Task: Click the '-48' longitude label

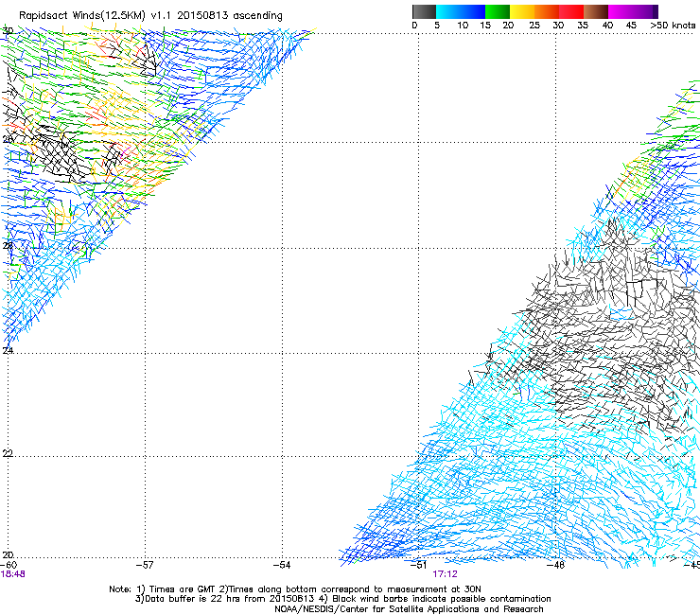Action: click(x=556, y=565)
